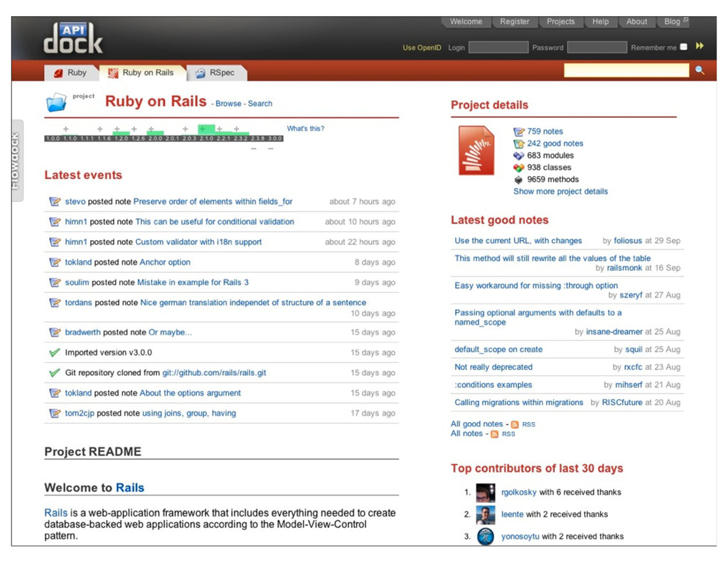The height and width of the screenshot is (562, 728).
Task: Click the modules icon beside 683 modules
Action: click(x=518, y=156)
